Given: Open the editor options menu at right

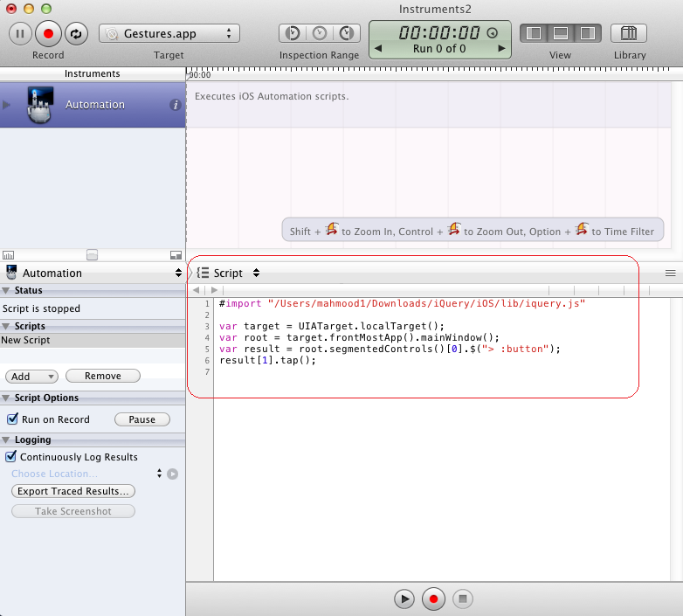Looking at the screenshot, I should 671,273.
